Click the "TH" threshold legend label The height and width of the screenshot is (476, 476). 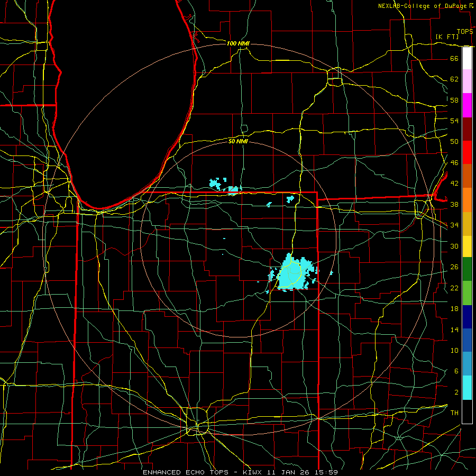[454, 413]
